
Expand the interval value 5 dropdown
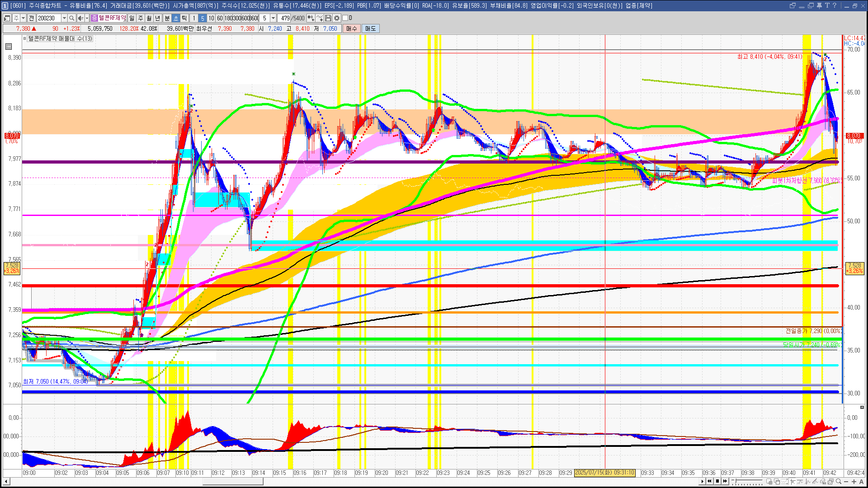273,18
